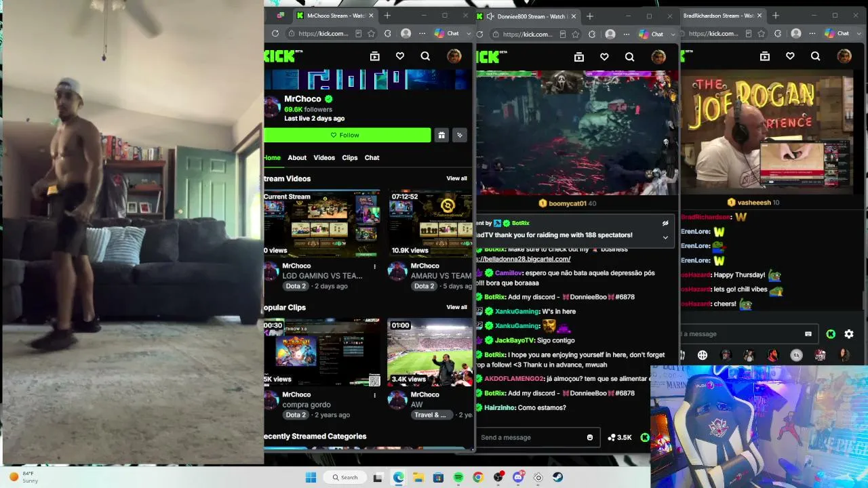
Task: Open more options for compra gordo clip
Action: point(375,395)
